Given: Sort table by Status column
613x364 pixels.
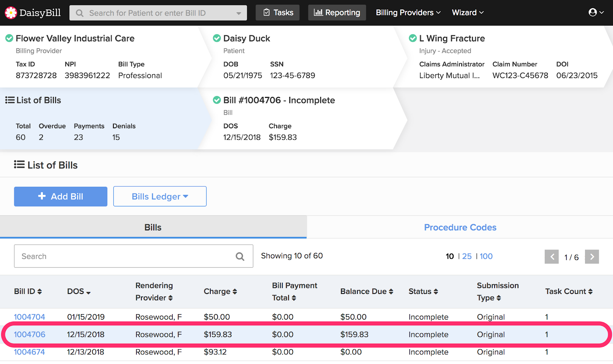Looking at the screenshot, I should (x=423, y=292).
